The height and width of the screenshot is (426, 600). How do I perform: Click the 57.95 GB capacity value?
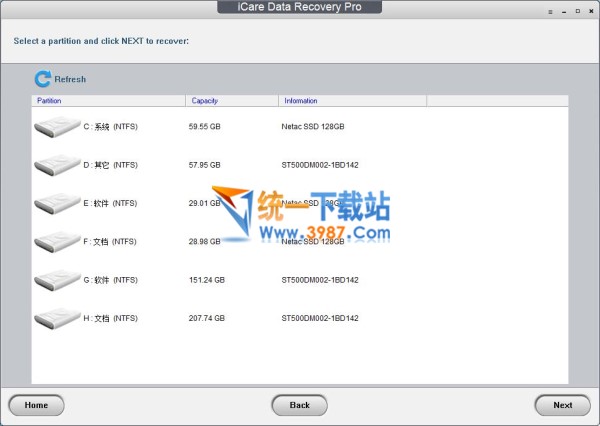tap(204, 165)
